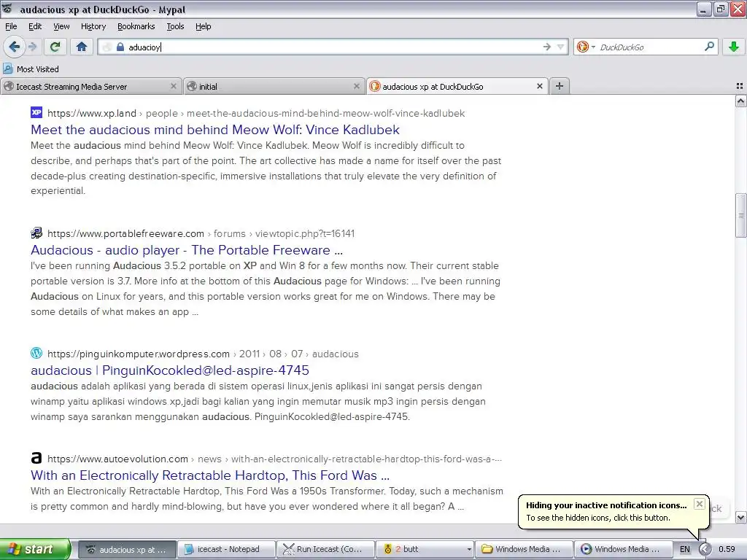Click the xp.land result URL
This screenshot has height=560, width=747.
(256, 113)
